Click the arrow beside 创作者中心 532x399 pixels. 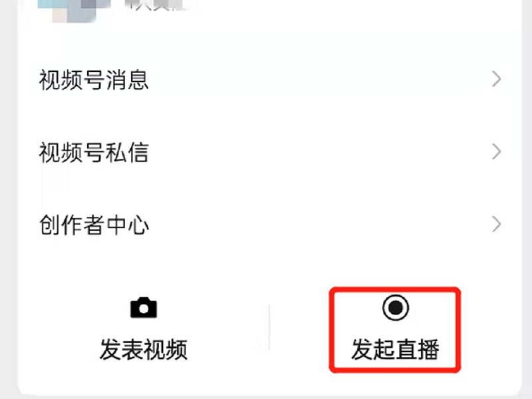[x=496, y=224]
